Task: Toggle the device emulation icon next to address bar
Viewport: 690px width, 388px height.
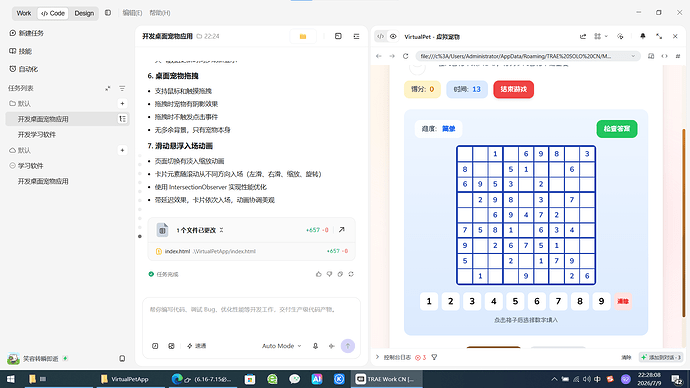Action: point(651,56)
